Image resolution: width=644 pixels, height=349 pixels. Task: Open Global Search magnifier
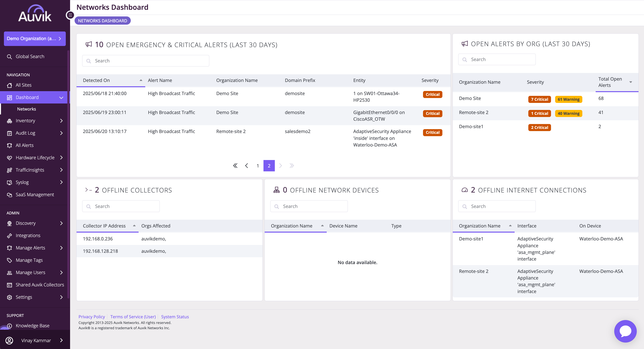pyautogui.click(x=10, y=57)
